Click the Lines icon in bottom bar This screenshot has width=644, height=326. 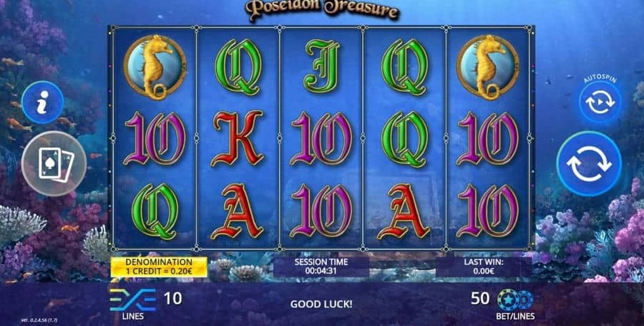click(132, 299)
